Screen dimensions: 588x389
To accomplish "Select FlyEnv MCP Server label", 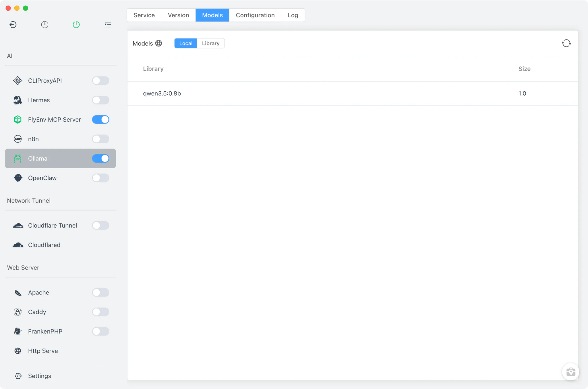I will pyautogui.click(x=55, y=120).
